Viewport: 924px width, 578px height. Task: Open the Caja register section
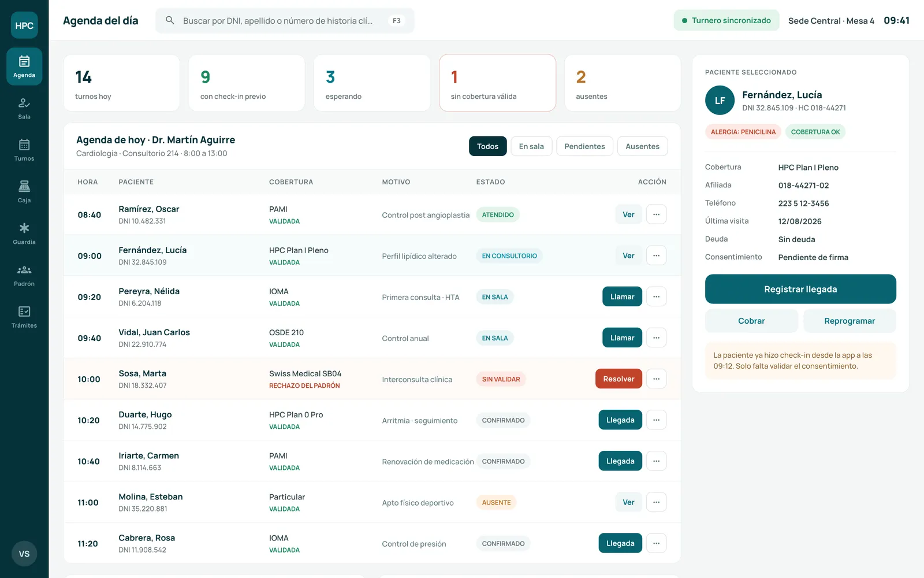24,191
